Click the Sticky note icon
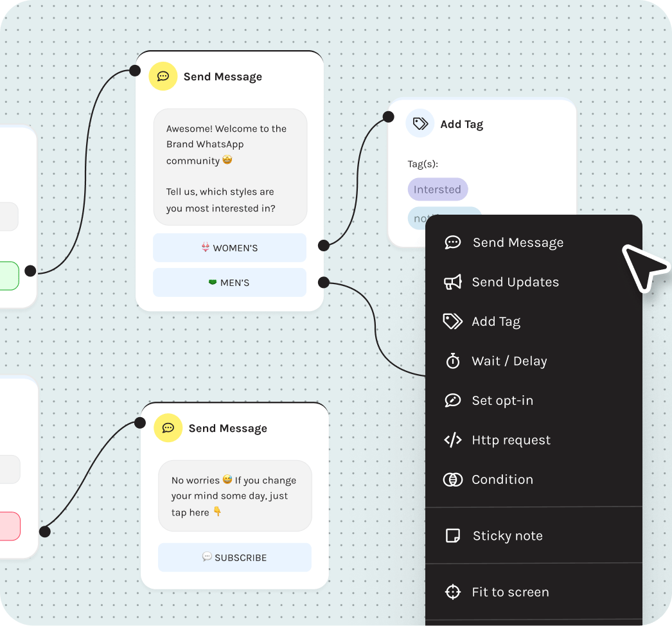This screenshot has width=672, height=626. (453, 536)
